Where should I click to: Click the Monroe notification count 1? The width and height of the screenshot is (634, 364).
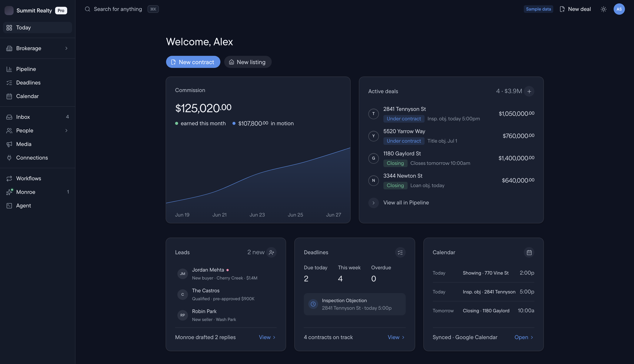point(68,192)
